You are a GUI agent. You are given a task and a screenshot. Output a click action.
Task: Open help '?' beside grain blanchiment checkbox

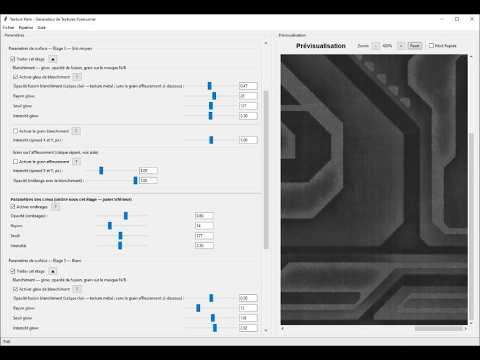click(76, 131)
